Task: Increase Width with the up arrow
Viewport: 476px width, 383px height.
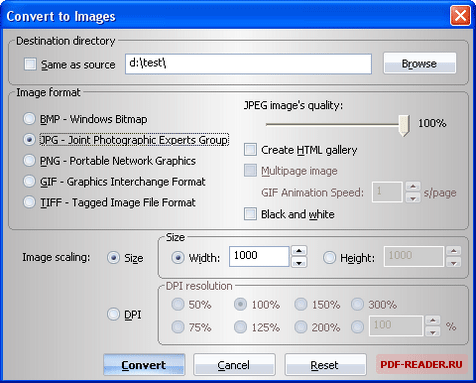Action: [x=299, y=251]
